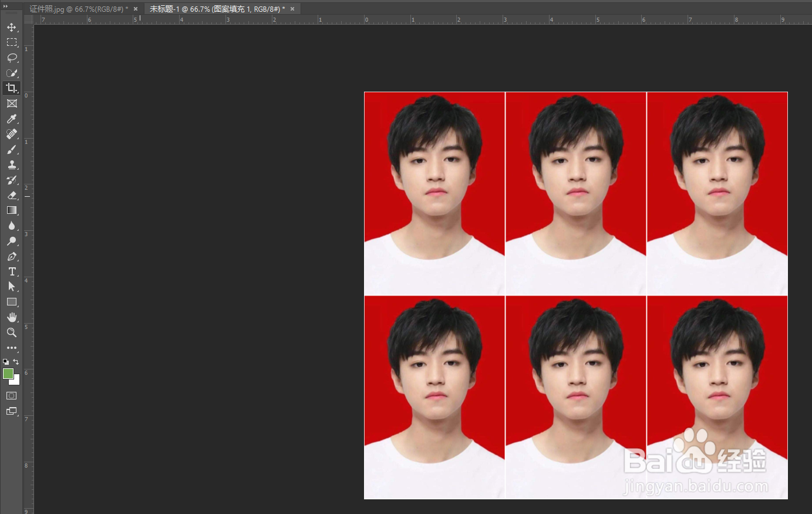Reset default foreground and background colors
The height and width of the screenshot is (514, 812).
pyautogui.click(x=6, y=362)
